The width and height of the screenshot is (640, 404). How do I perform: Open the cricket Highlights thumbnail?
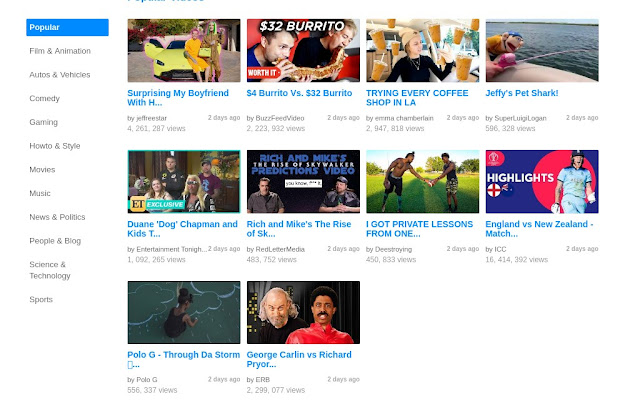tap(542, 182)
